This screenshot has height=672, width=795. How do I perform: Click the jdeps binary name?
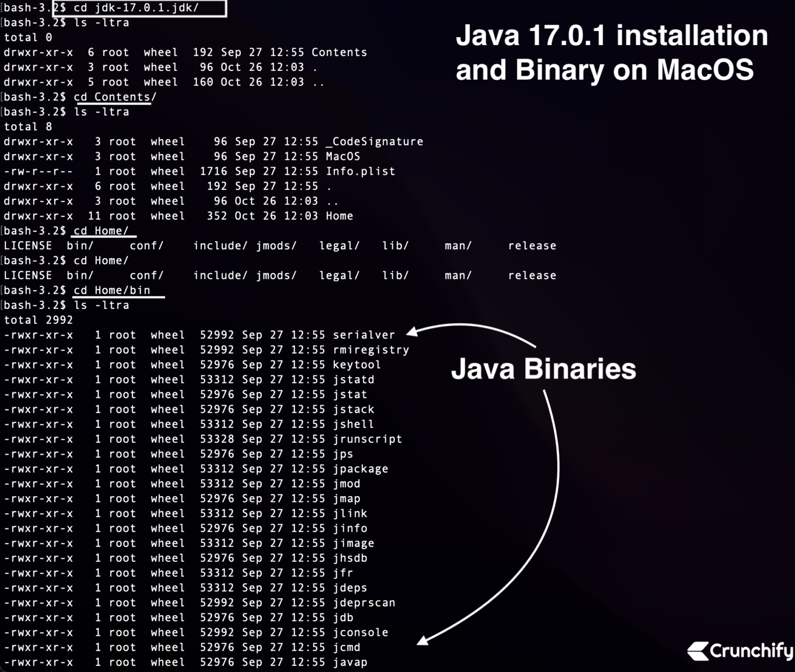[350, 588]
